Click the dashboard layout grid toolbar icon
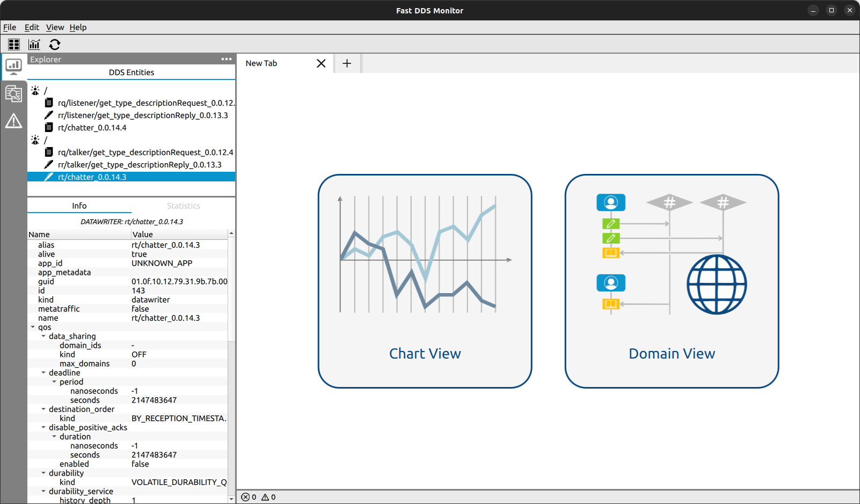The image size is (860, 504). (x=14, y=45)
